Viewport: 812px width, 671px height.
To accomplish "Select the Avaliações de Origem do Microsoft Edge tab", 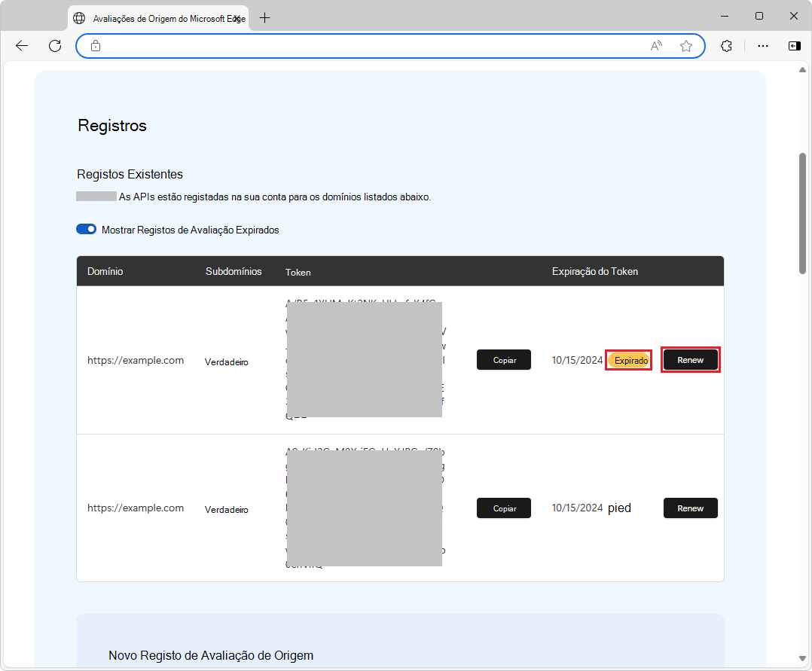I will point(158,18).
